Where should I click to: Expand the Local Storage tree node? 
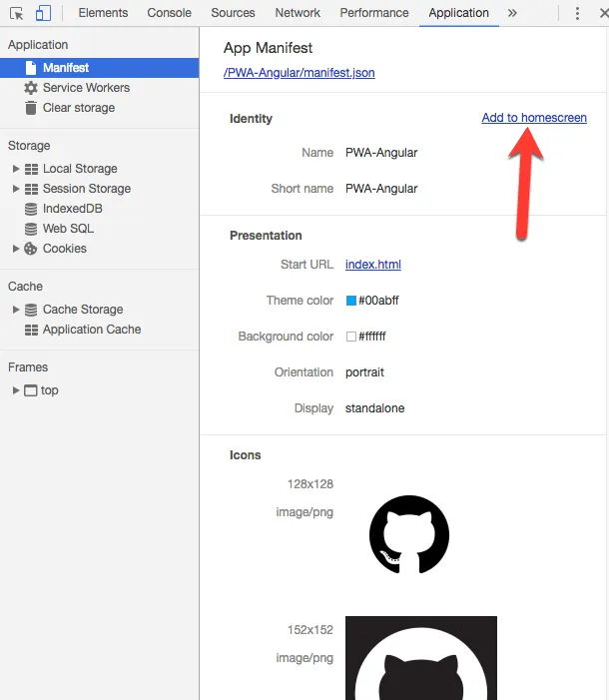coord(16,169)
